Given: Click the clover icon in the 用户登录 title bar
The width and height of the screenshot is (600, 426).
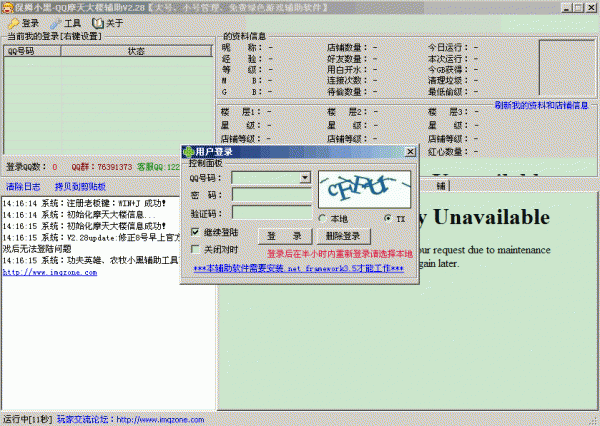Looking at the screenshot, I should pos(188,152).
